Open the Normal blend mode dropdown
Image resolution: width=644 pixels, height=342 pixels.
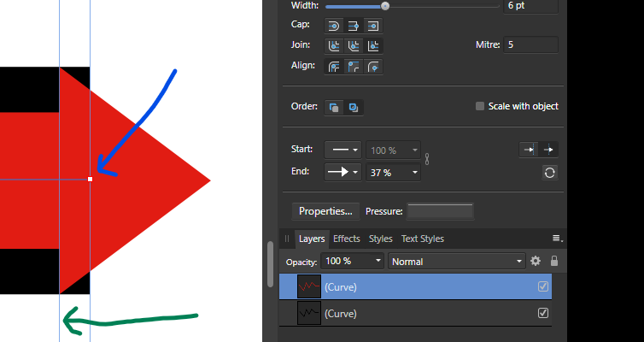[457, 262]
